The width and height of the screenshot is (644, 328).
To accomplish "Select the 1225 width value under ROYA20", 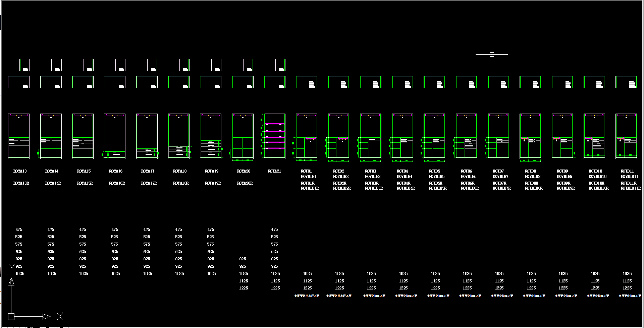I will tap(244, 288).
